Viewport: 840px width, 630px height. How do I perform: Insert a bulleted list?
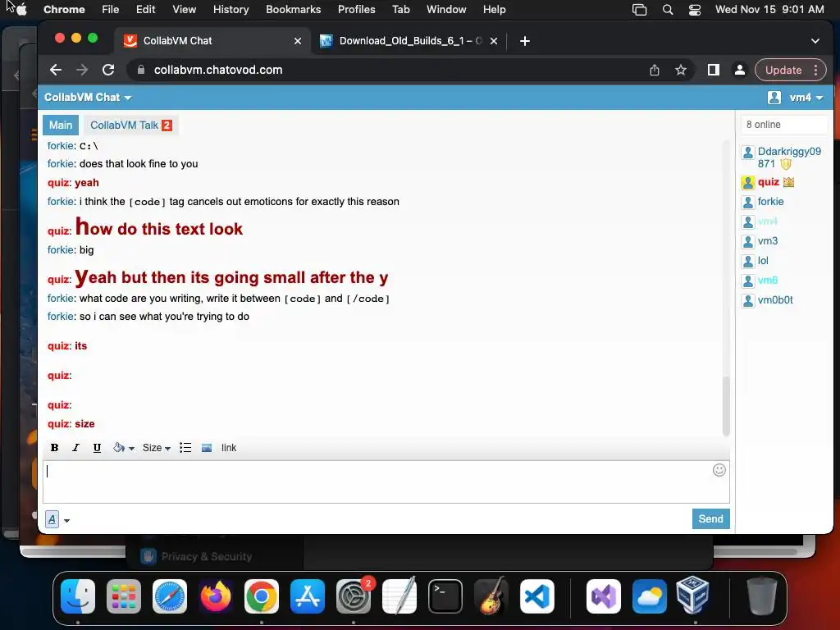pyautogui.click(x=185, y=448)
